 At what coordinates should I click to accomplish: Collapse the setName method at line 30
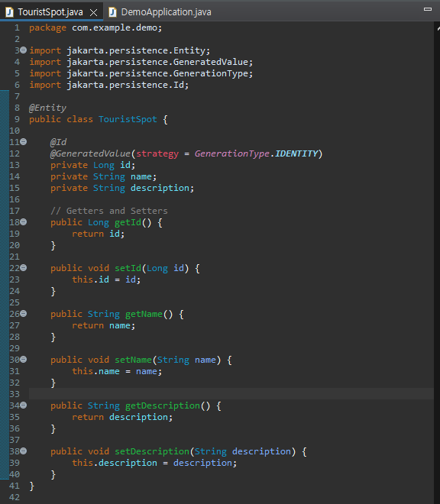(23, 360)
